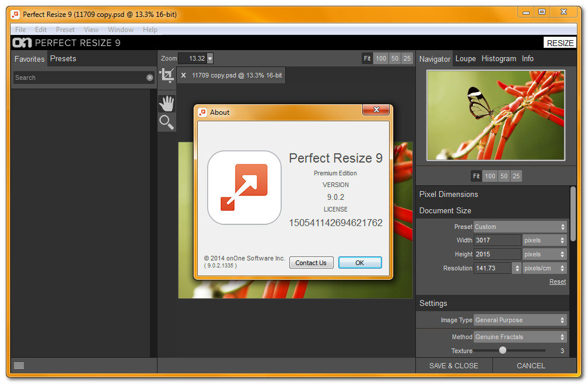Open the Edit menu

[40, 30]
